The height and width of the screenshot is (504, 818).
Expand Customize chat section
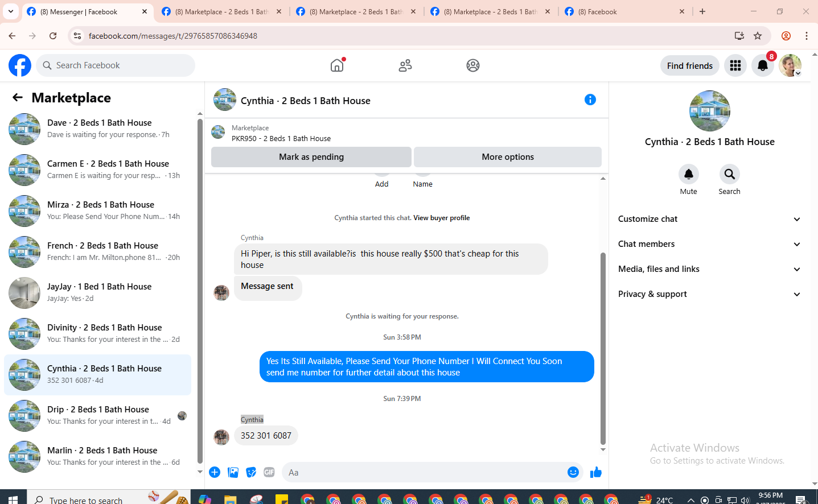tap(710, 219)
